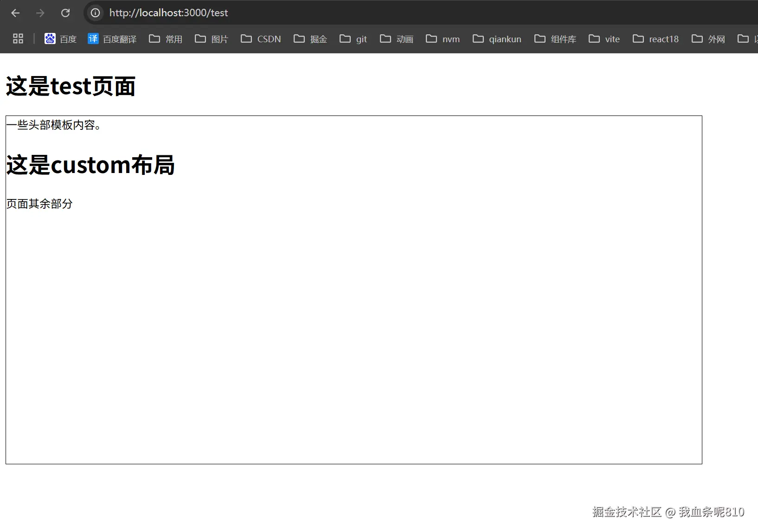
Task: Click the heading 这是custom布局
Action: pos(90,165)
